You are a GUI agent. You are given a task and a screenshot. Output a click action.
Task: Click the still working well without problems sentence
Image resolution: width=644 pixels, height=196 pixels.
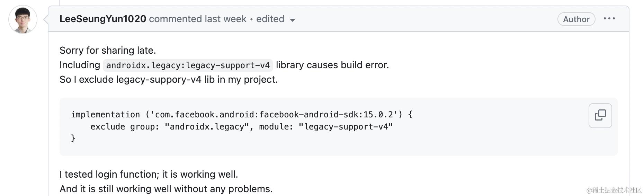[x=166, y=189]
